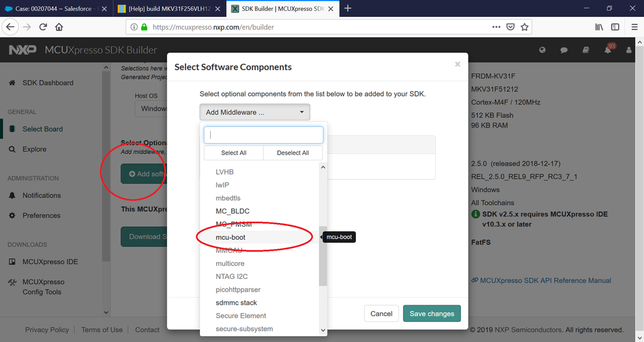This screenshot has width=644, height=342.
Task: Open the user profile icon
Action: (629, 50)
